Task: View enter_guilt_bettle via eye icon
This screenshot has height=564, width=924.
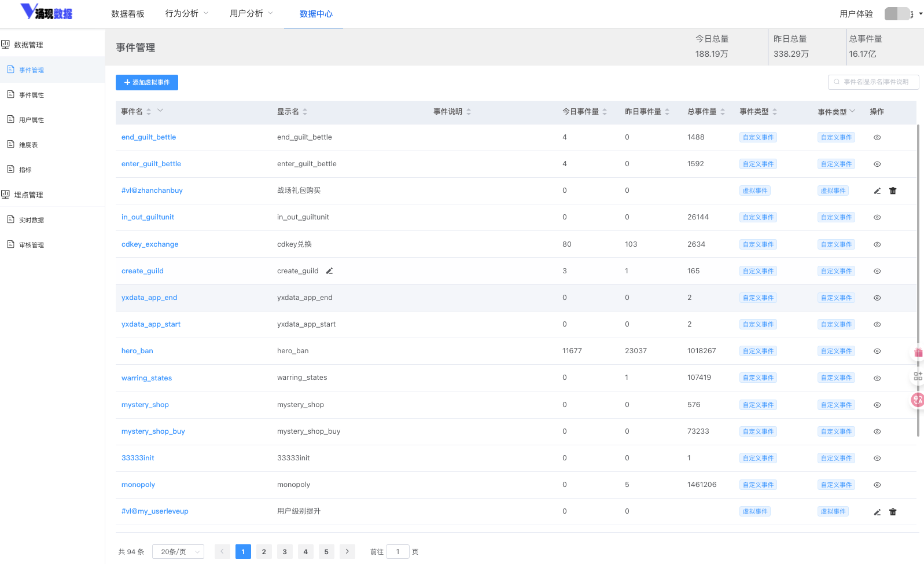Action: coord(877,164)
